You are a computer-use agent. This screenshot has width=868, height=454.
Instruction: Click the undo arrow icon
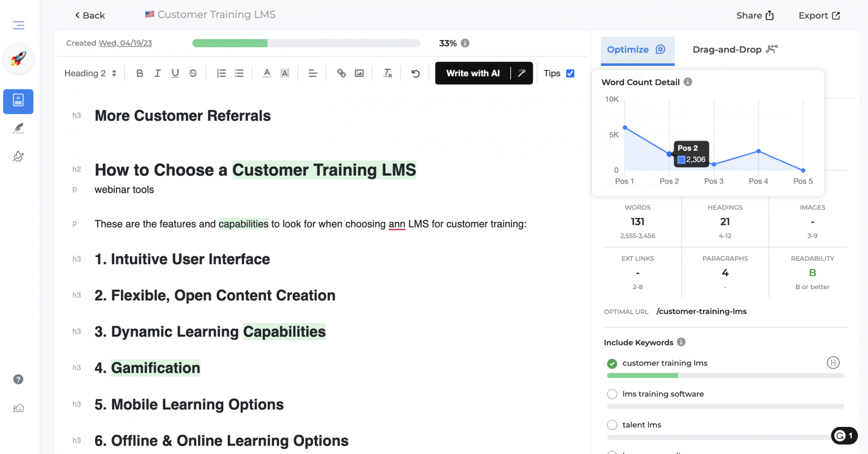415,73
